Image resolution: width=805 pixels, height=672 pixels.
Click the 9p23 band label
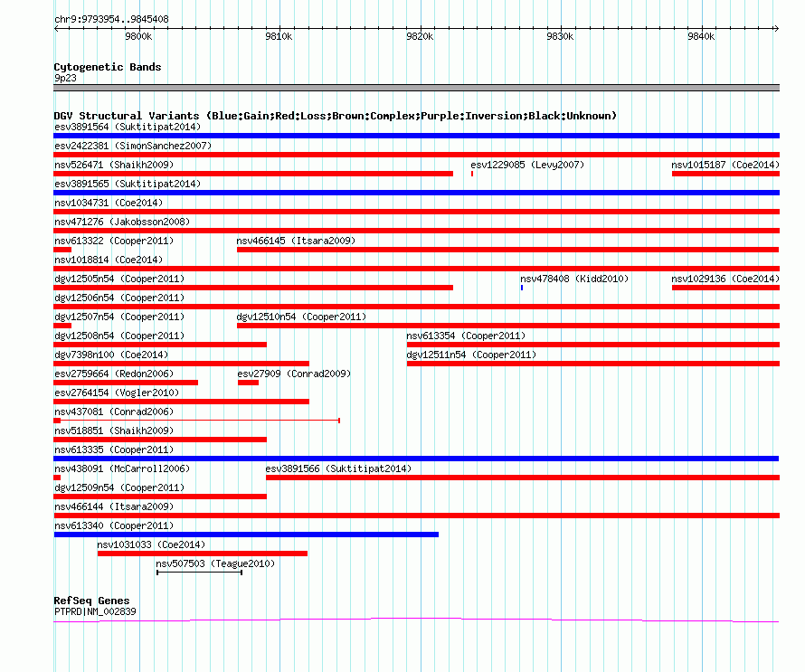pyautogui.click(x=65, y=78)
